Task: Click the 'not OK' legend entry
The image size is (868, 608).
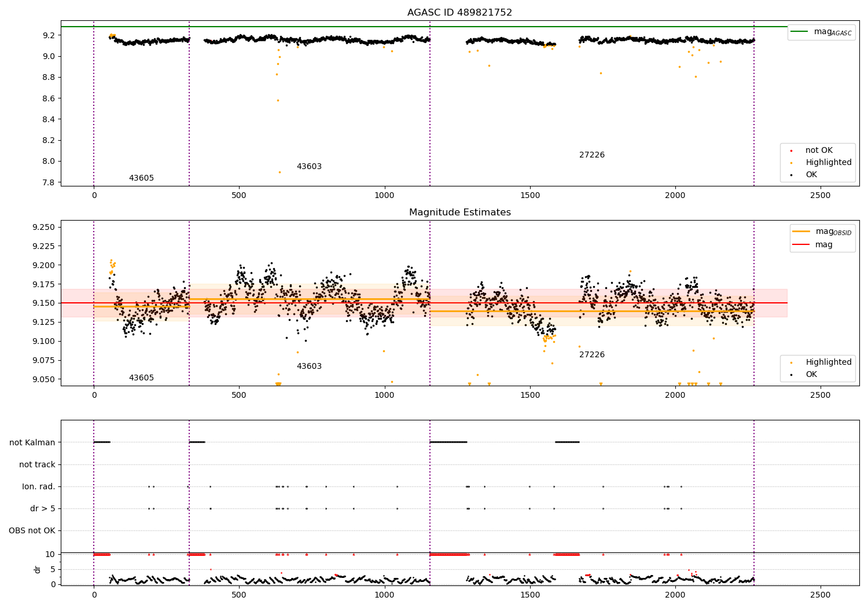Action: coord(813,151)
